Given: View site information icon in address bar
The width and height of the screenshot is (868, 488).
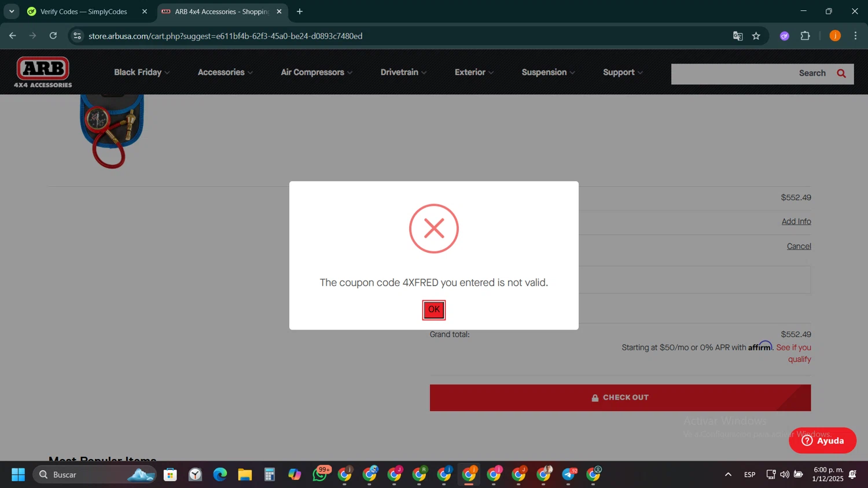Looking at the screenshot, I should coord(77,36).
